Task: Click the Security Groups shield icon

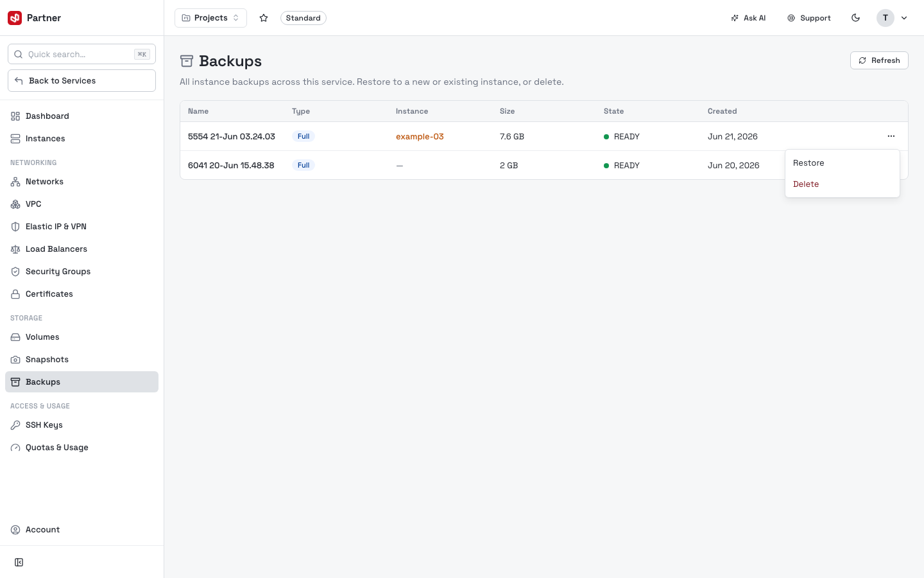Action: [15, 272]
